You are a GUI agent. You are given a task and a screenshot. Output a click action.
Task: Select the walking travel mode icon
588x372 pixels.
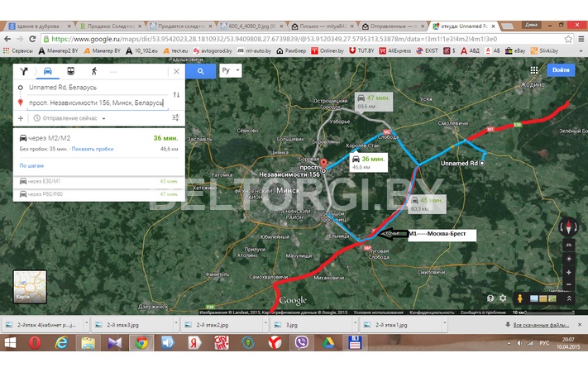(x=93, y=71)
